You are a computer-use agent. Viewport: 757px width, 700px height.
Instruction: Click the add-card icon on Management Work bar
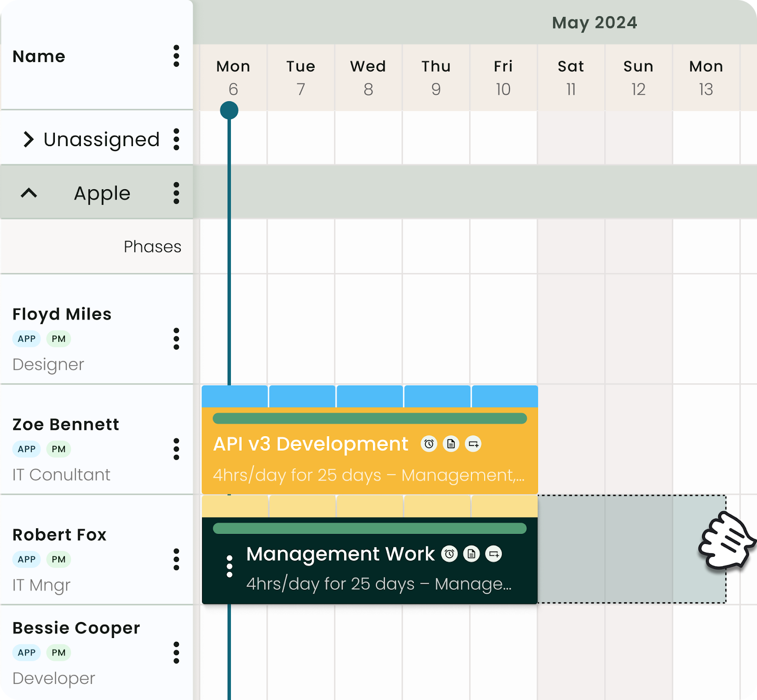tap(493, 554)
